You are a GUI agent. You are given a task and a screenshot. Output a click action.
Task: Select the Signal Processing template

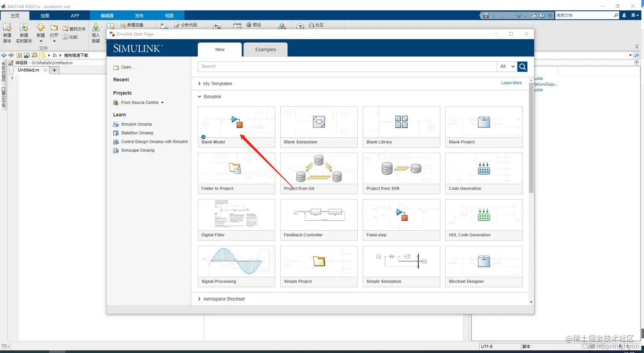tap(236, 266)
